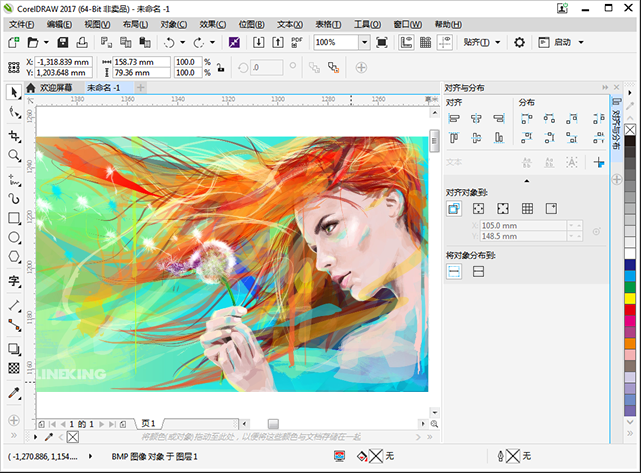Open the Edit menu

(x=59, y=25)
